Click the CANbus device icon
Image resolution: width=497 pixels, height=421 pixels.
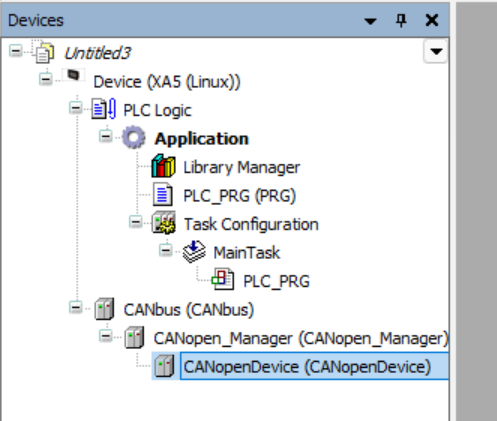(x=104, y=309)
